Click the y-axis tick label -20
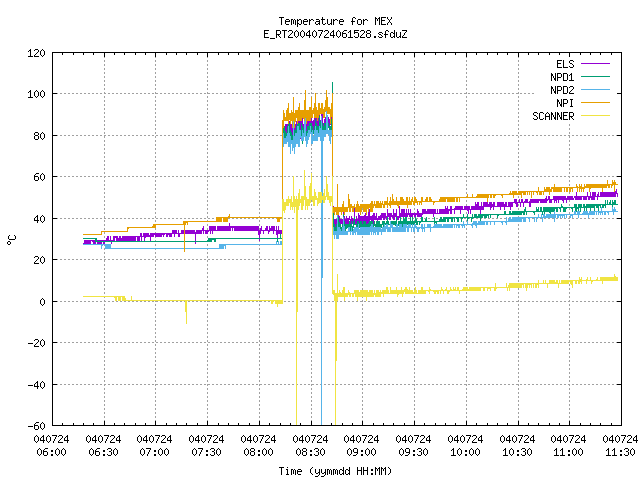Screen dimensions: 640x480 click(x=36, y=343)
